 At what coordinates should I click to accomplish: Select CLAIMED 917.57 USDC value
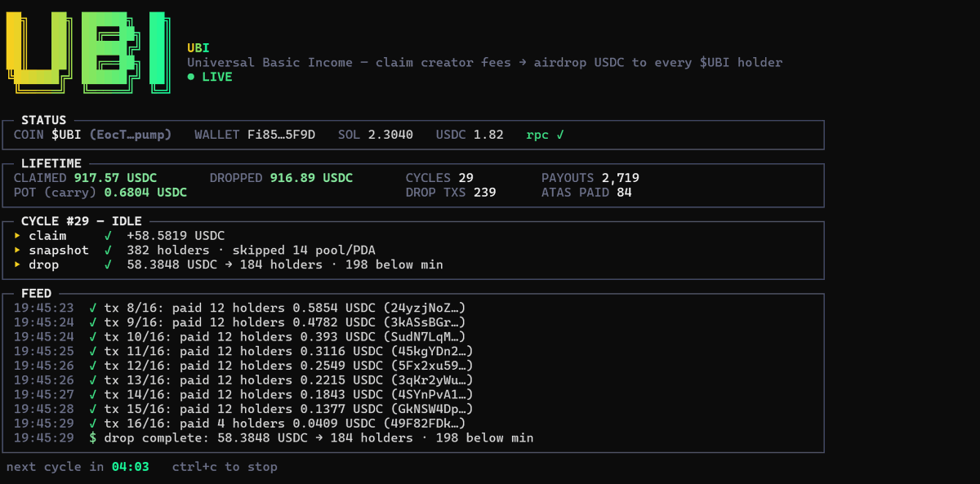coord(115,178)
